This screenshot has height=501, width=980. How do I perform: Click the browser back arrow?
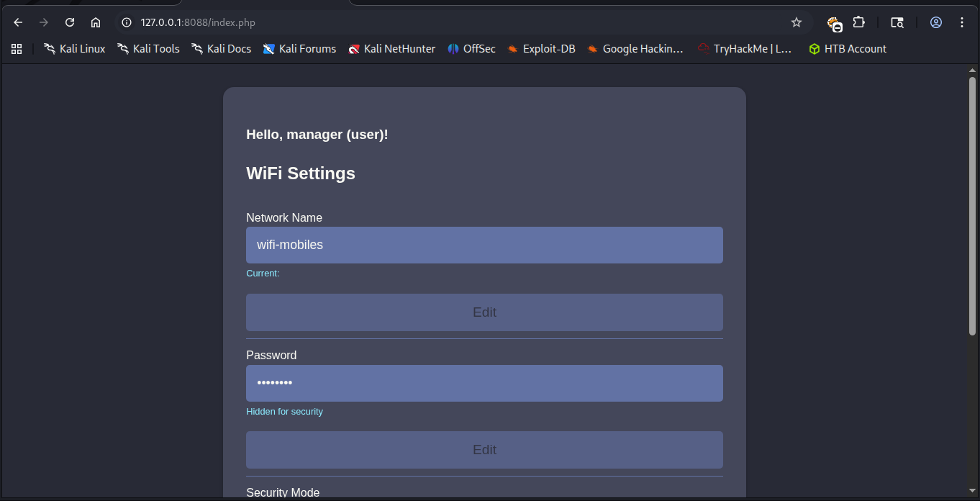18,22
